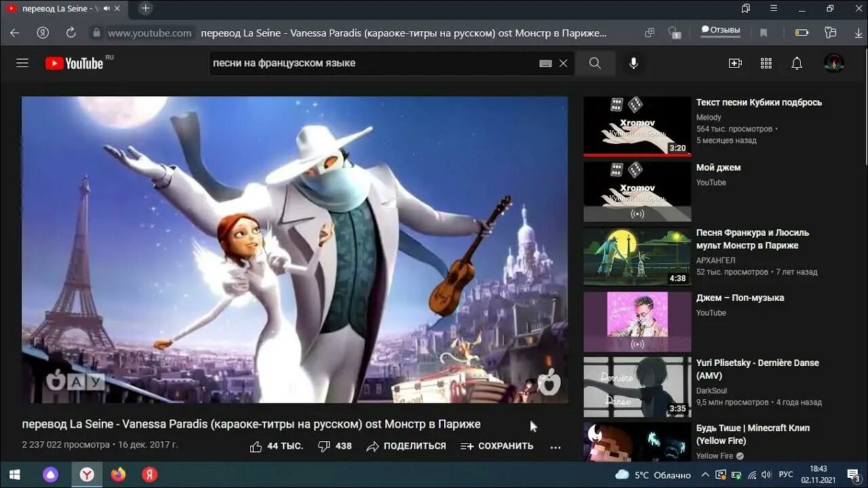This screenshot has height=488, width=868.
Task: Open clock 18:43 date panel
Action: (818, 474)
